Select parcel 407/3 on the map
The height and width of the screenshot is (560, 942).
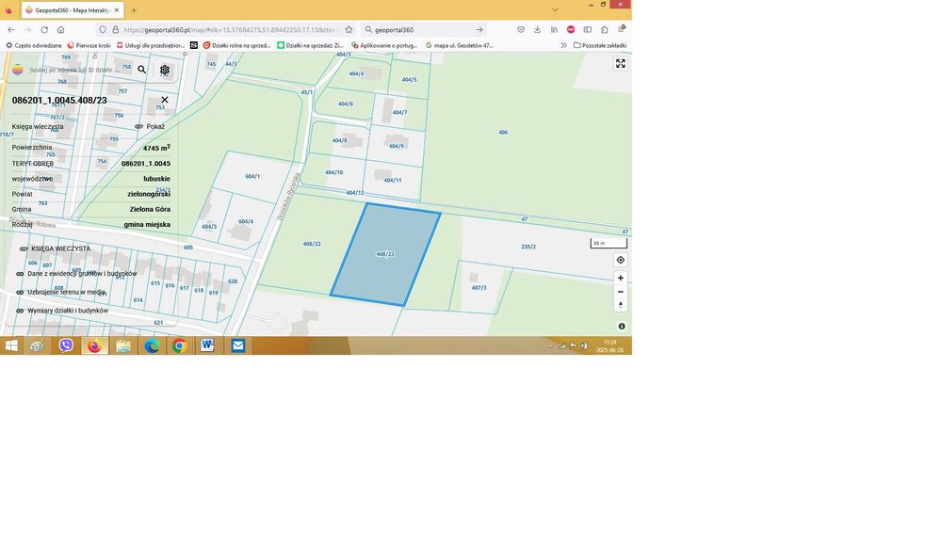click(479, 288)
